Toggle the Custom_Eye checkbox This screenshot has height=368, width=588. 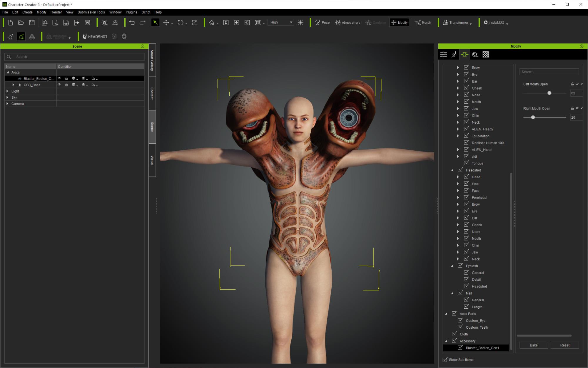click(460, 320)
